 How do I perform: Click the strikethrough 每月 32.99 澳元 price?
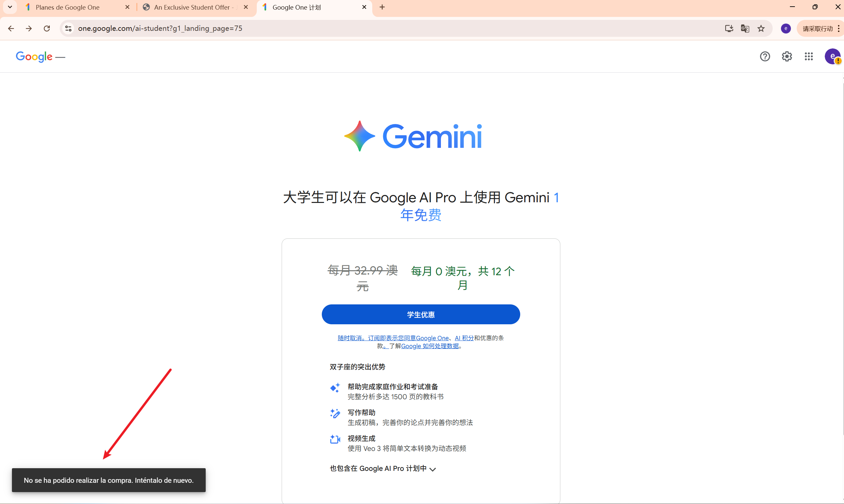click(363, 278)
